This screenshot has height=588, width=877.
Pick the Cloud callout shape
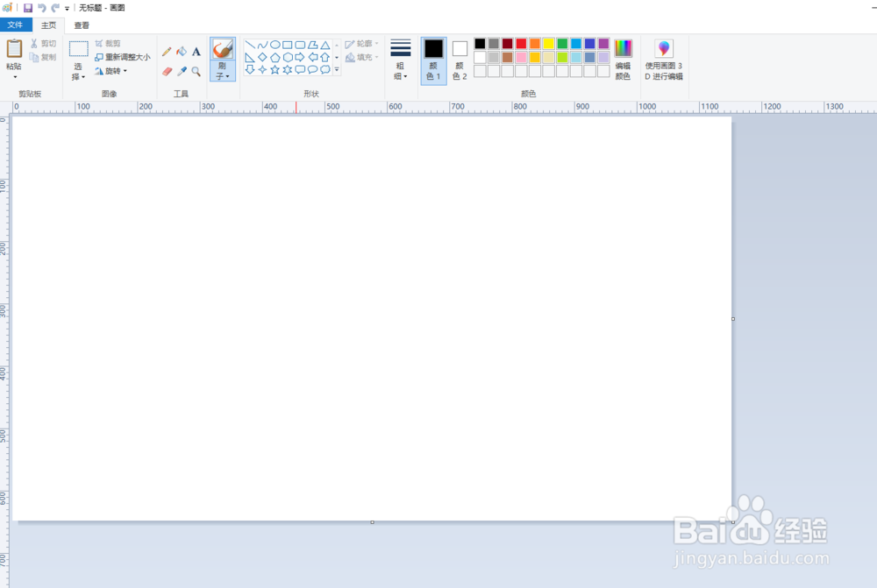click(x=325, y=70)
